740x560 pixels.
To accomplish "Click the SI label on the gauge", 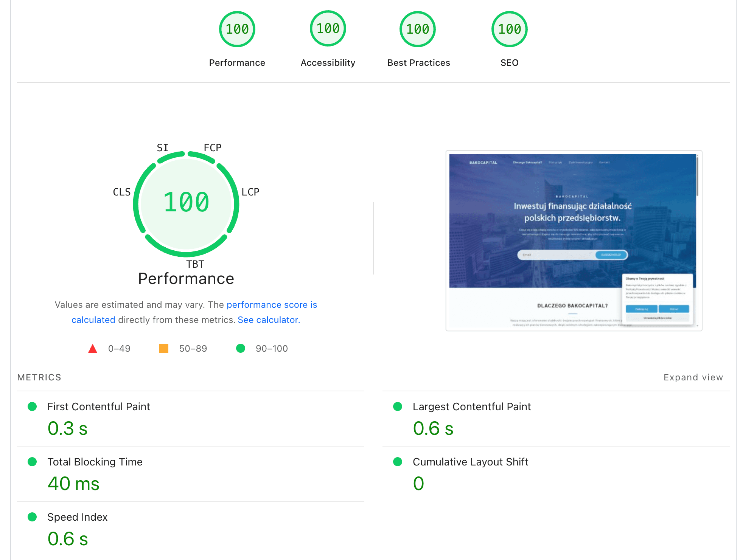I will [163, 147].
